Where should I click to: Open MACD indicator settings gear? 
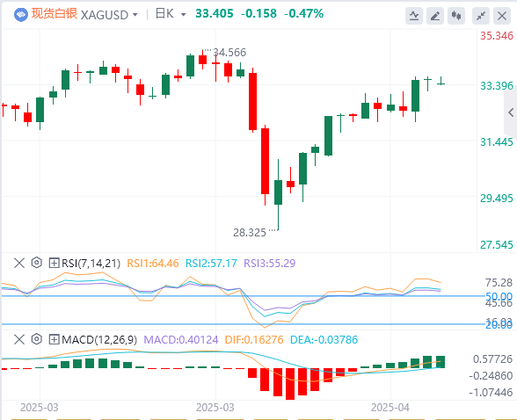37,339
